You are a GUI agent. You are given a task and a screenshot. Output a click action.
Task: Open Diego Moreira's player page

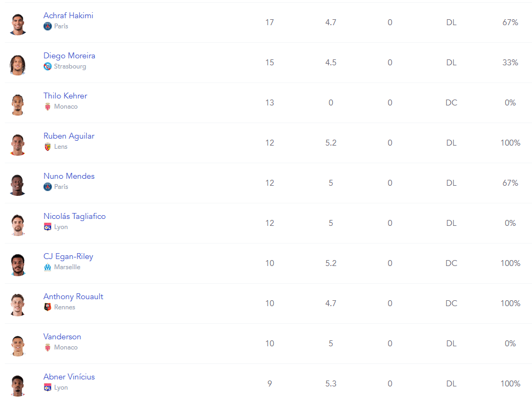coord(69,56)
